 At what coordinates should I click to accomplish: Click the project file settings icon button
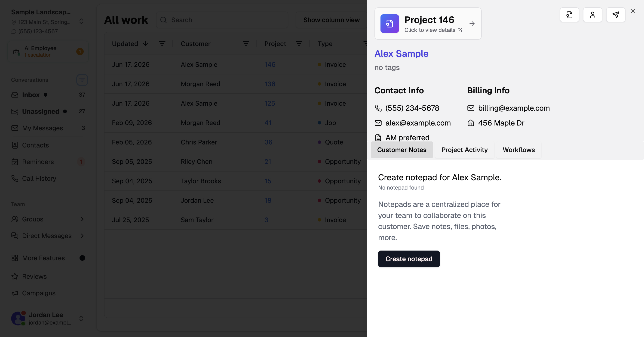click(569, 15)
